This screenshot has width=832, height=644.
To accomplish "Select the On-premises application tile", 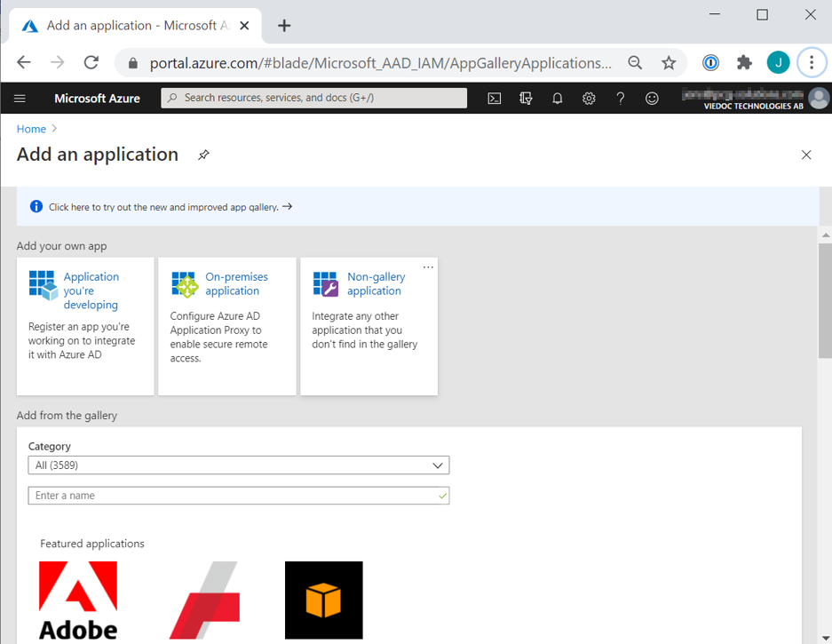I will [x=226, y=325].
